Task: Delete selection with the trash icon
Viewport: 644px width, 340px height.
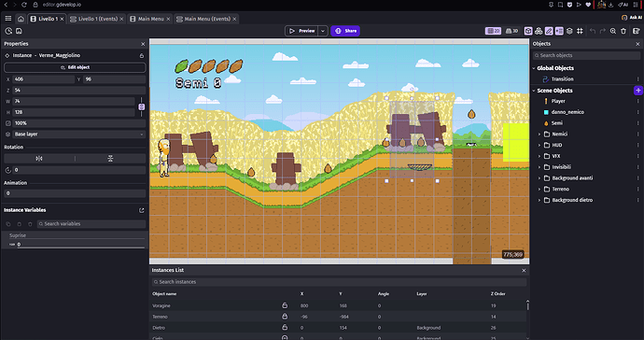Action: click(x=623, y=31)
